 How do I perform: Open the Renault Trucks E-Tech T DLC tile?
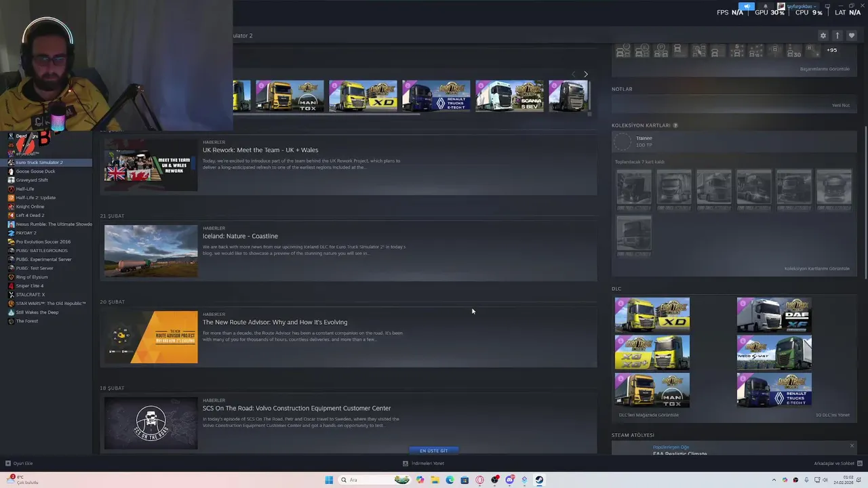click(x=774, y=390)
